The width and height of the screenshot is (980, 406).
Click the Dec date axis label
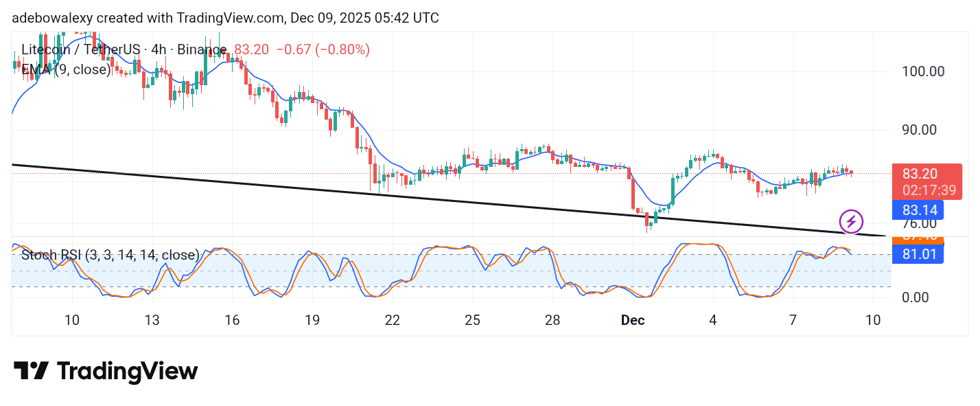(632, 320)
